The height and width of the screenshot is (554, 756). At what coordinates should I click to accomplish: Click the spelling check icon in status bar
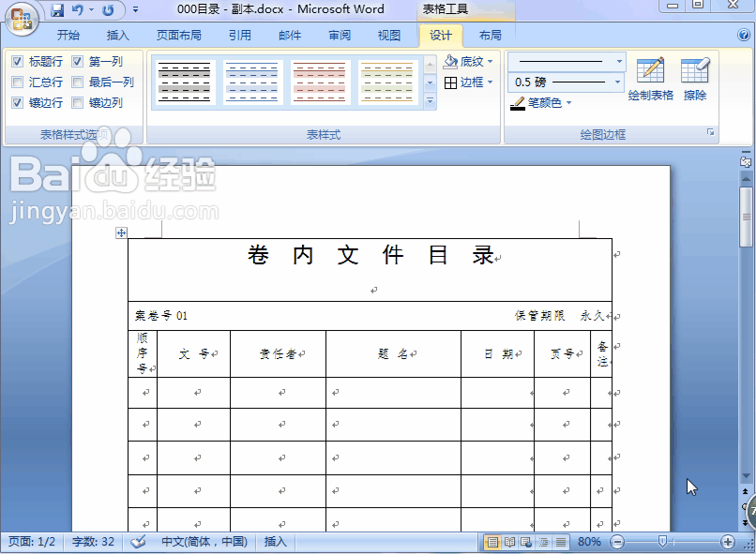pyautogui.click(x=138, y=542)
